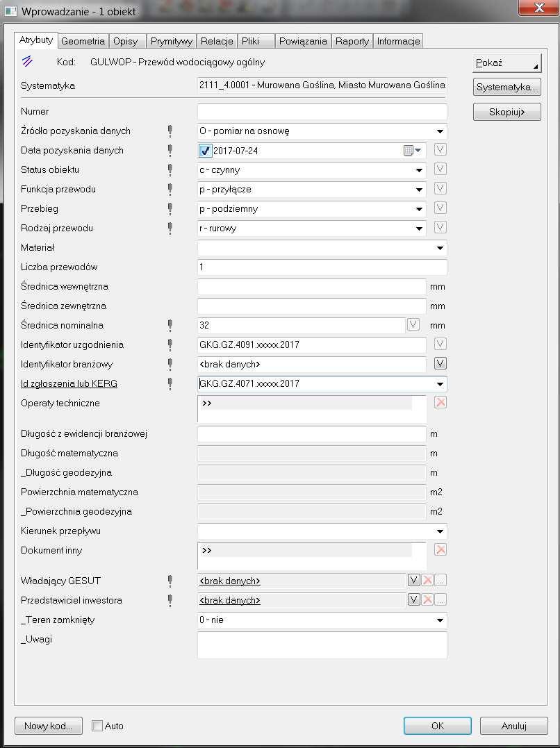Click pin icon beside Id zgłoszenia lub KERG
This screenshot has height=748, width=560.
click(170, 384)
